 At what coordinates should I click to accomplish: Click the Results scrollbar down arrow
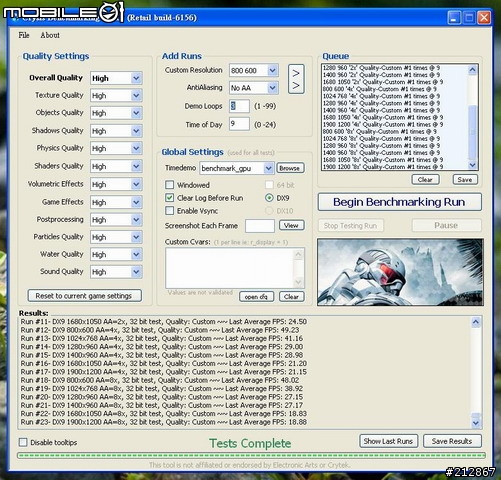476,423
